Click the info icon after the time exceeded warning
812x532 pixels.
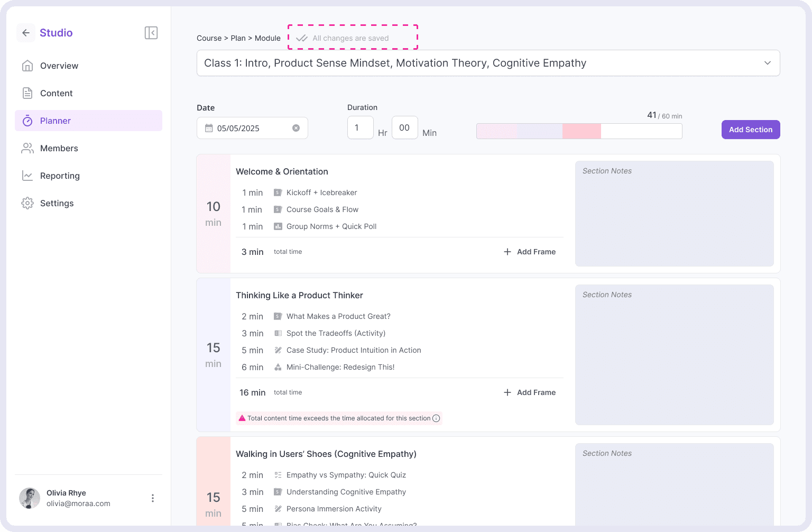(436, 418)
